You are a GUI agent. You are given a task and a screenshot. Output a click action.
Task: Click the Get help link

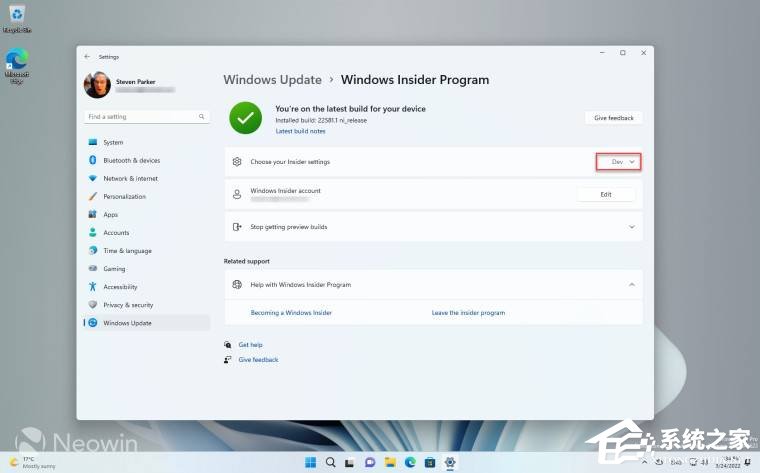pos(251,345)
